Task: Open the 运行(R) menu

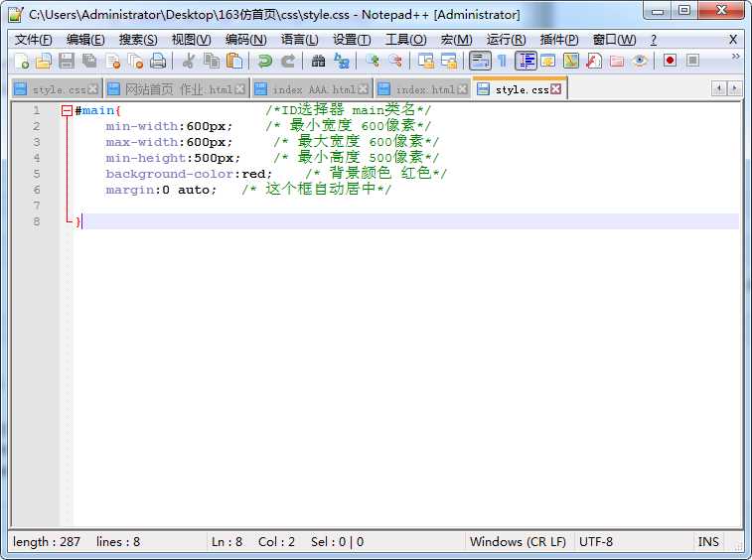Action: coord(506,40)
